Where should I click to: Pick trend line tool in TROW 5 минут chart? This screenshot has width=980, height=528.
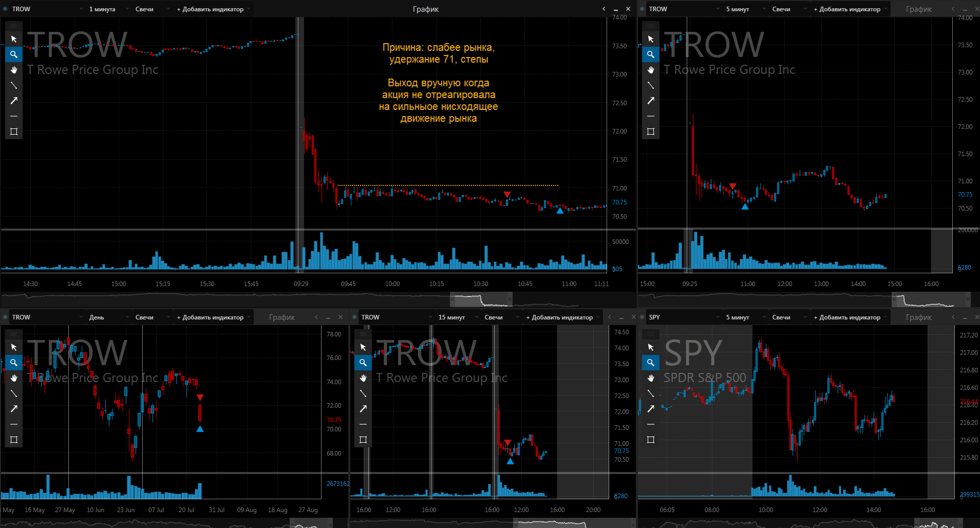(x=651, y=85)
